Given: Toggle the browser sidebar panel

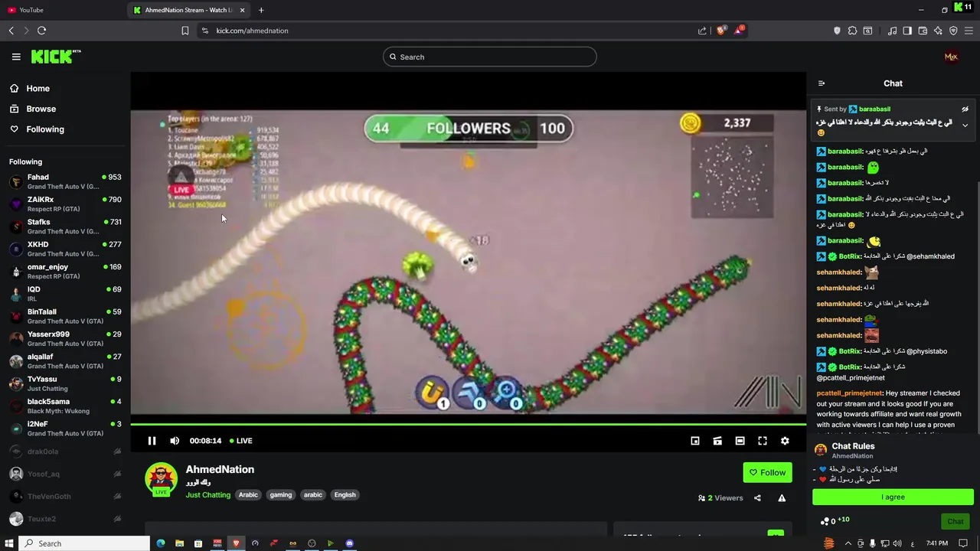Looking at the screenshot, I should [907, 31].
